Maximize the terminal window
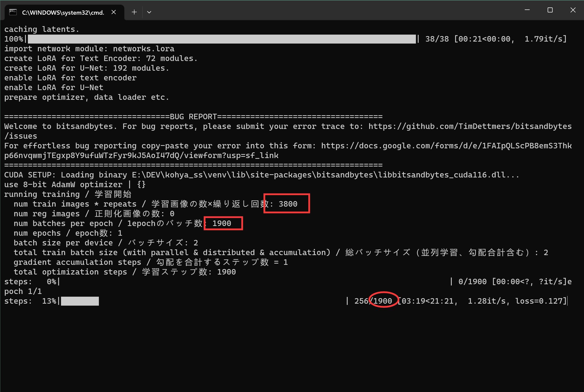Image resolution: width=584 pixels, height=392 pixels. point(550,10)
